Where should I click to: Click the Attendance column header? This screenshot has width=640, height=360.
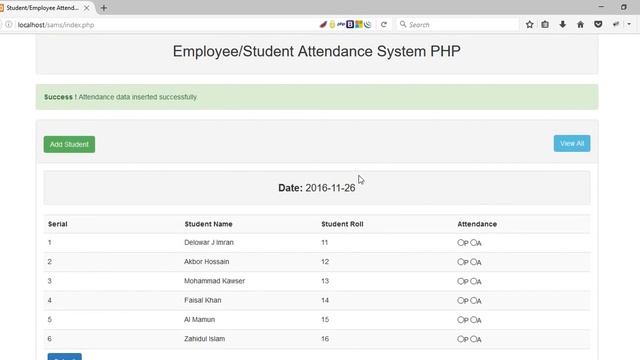pos(477,224)
